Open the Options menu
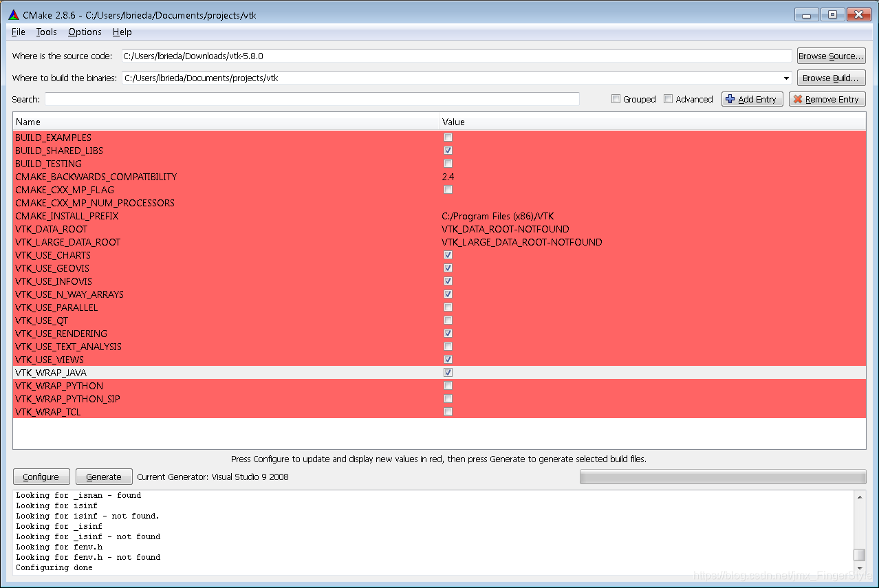 pos(85,32)
